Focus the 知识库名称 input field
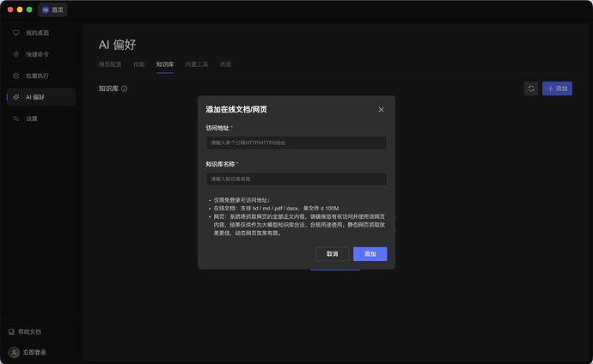 pos(296,179)
